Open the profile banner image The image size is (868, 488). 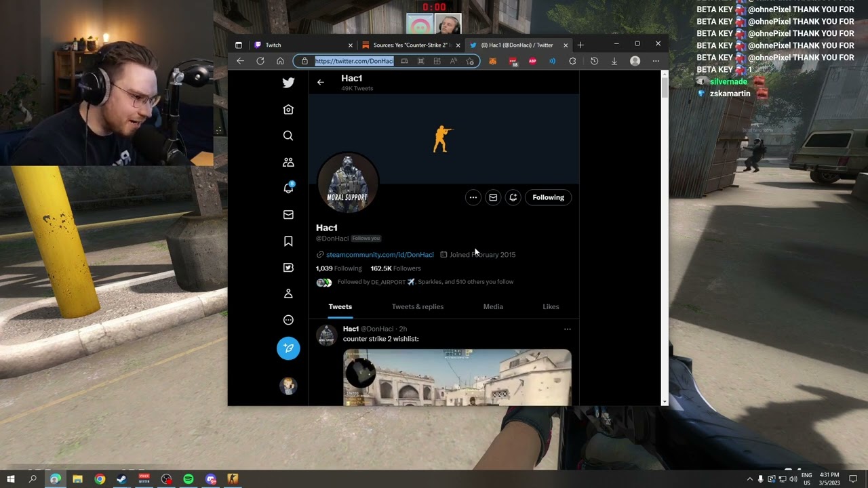pos(444,139)
